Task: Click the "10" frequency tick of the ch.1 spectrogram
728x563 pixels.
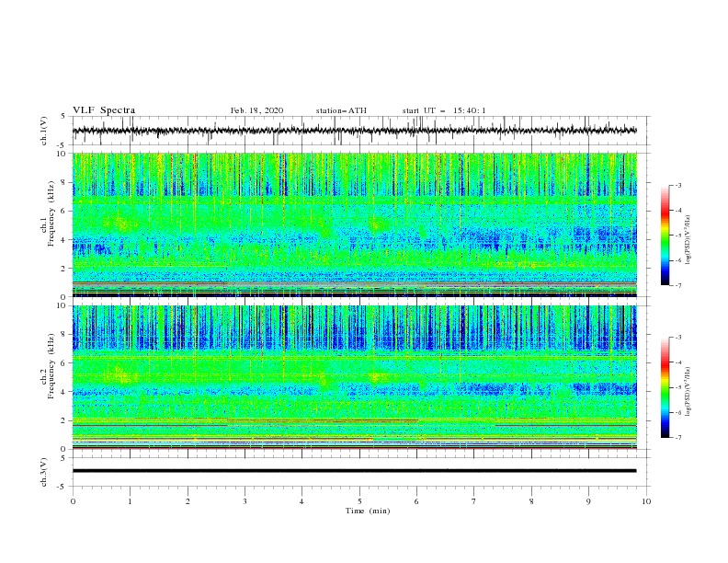Action: coord(63,154)
